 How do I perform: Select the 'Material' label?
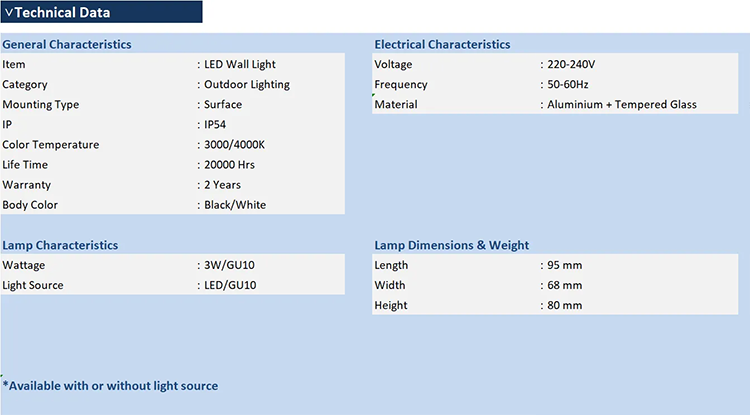(396, 105)
